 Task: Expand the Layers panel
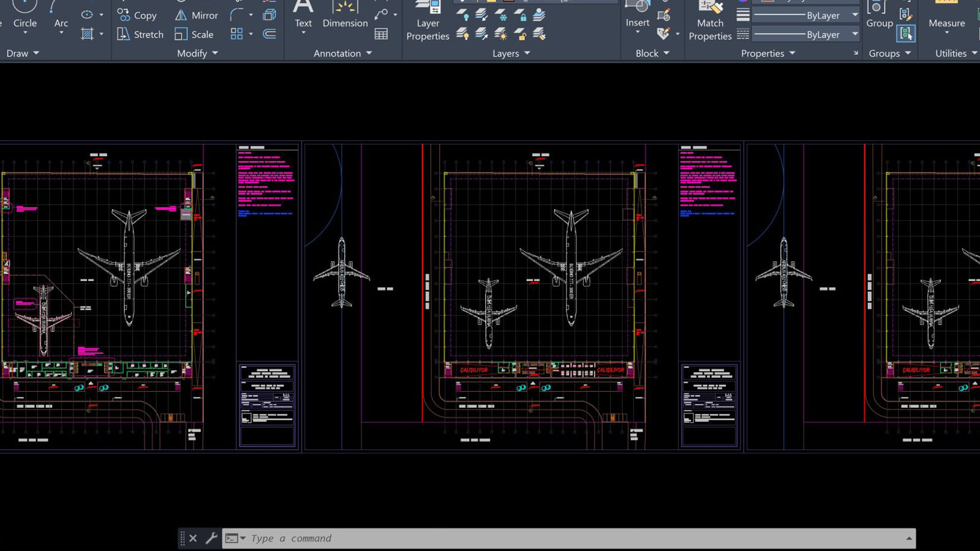click(511, 53)
